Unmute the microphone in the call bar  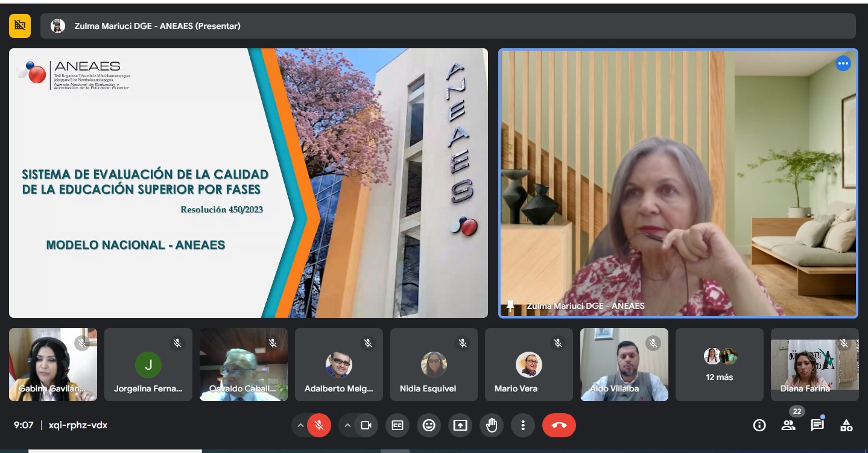[319, 425]
